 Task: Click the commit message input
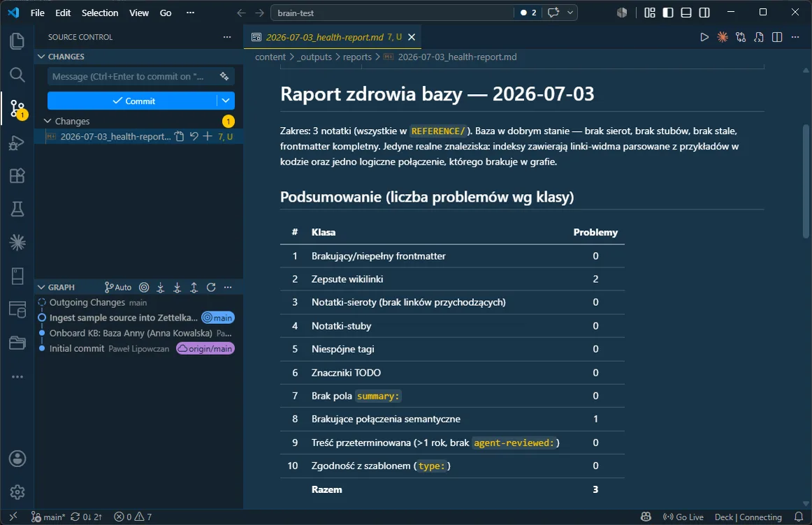(x=133, y=76)
